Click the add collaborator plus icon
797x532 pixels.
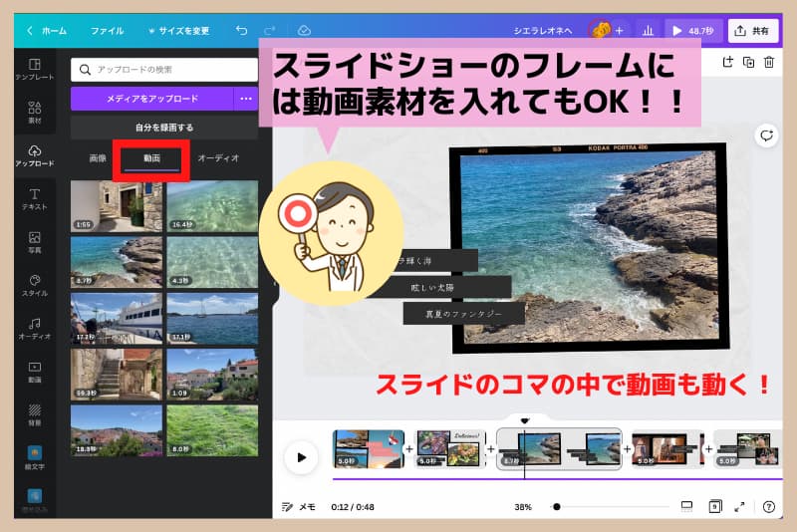pos(619,31)
